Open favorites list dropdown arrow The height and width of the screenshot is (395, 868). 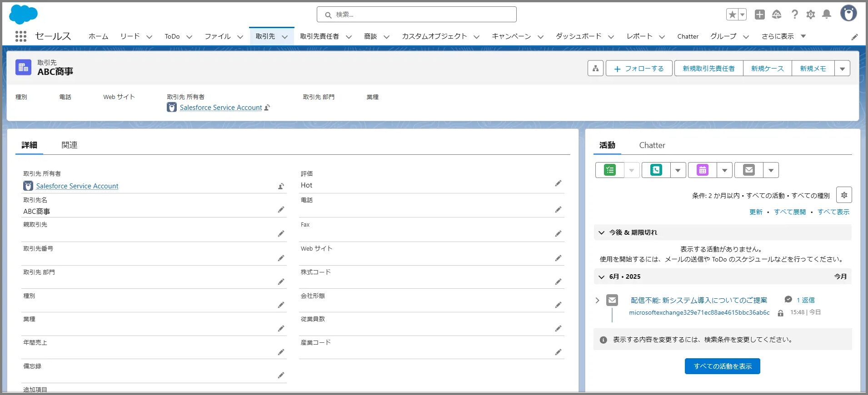(x=743, y=15)
